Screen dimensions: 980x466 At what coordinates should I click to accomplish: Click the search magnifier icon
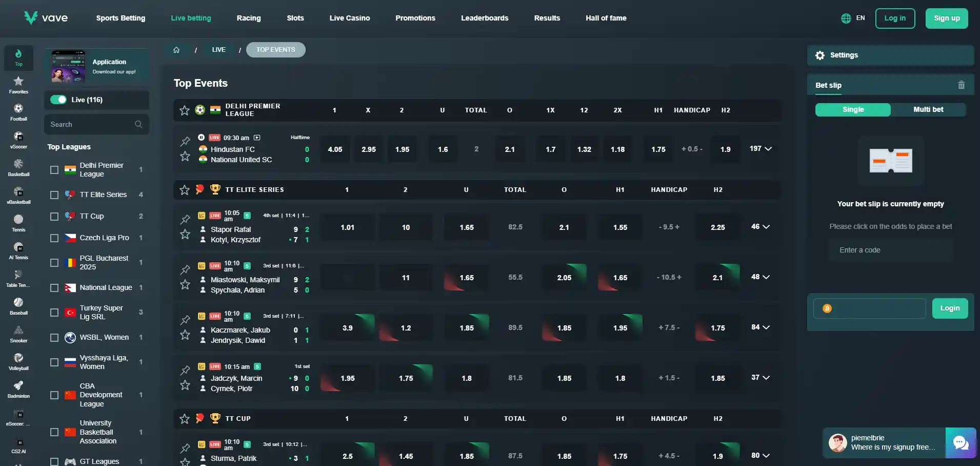[138, 124]
